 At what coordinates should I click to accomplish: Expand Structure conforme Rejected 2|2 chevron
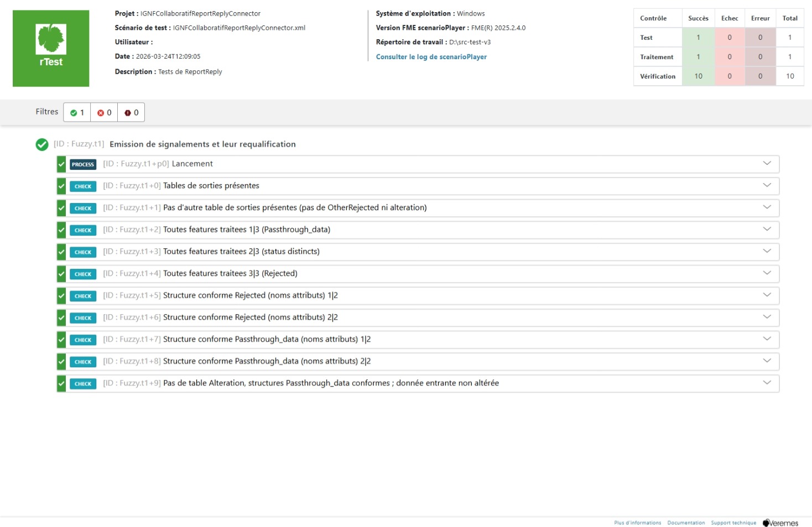767,317
